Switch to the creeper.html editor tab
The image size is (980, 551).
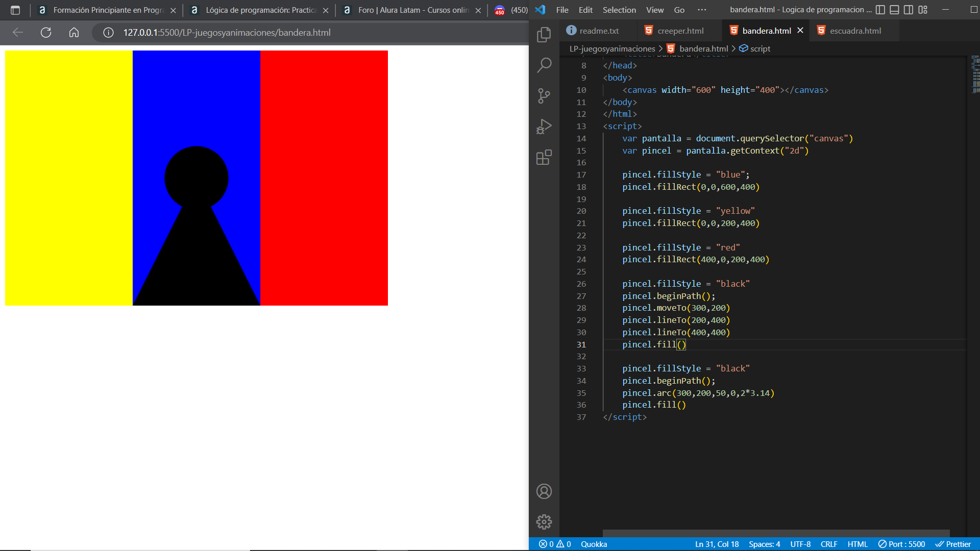click(680, 31)
